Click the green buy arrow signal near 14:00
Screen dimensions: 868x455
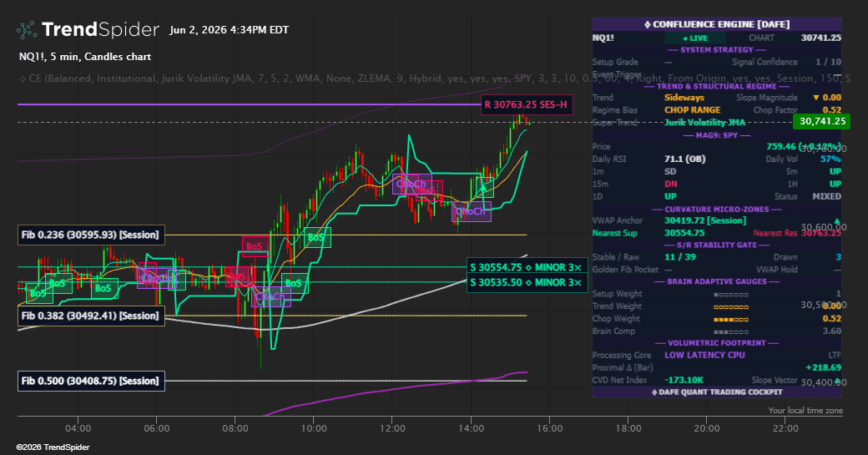pyautogui.click(x=483, y=188)
